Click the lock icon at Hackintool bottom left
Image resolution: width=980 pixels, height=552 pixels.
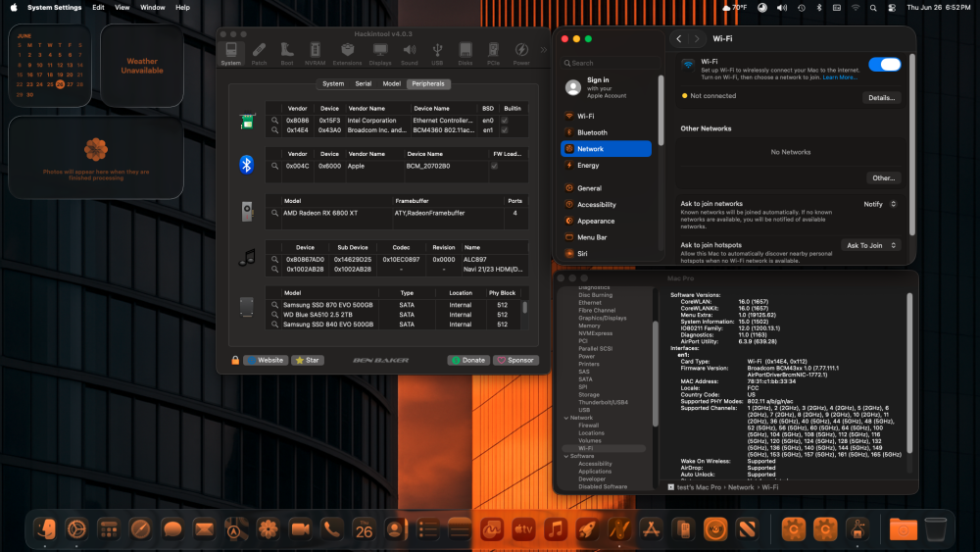click(x=235, y=360)
